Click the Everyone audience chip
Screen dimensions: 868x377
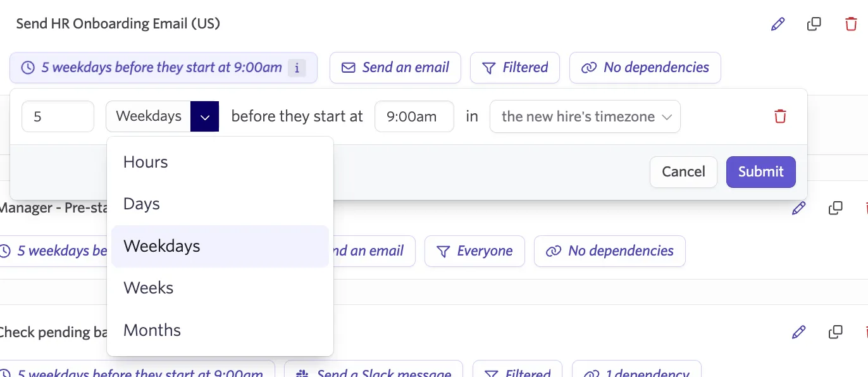click(x=474, y=251)
